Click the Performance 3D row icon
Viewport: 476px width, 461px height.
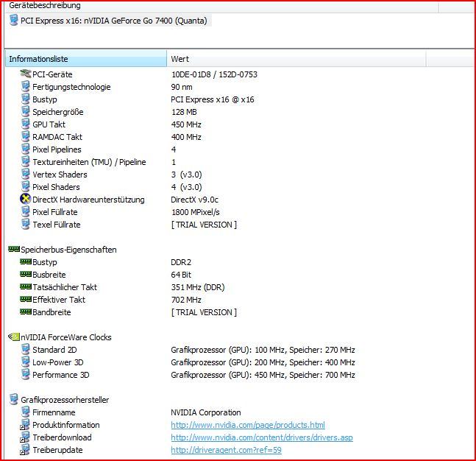(26, 374)
